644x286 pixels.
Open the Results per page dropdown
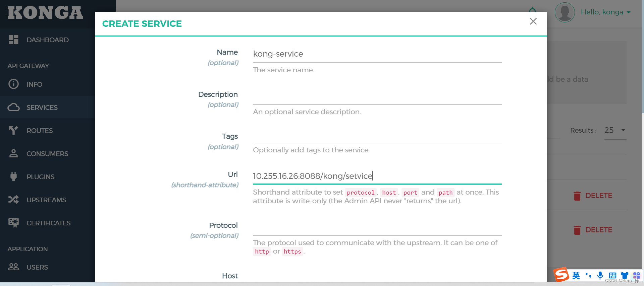click(615, 130)
